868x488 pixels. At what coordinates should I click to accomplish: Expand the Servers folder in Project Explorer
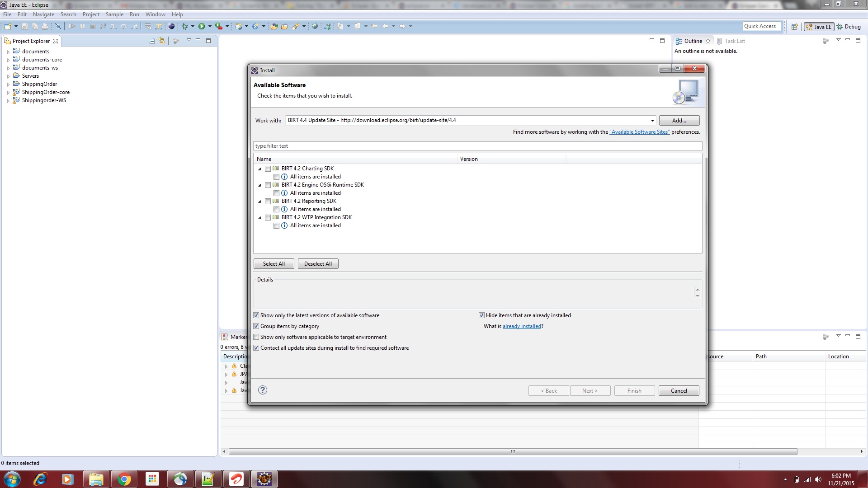point(8,76)
